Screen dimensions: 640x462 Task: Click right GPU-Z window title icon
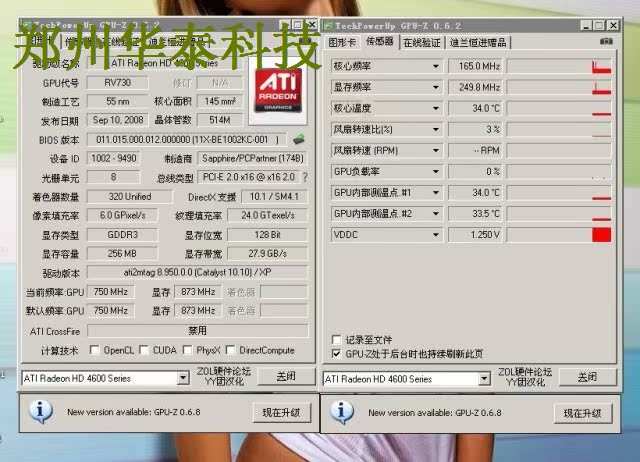pos(328,26)
